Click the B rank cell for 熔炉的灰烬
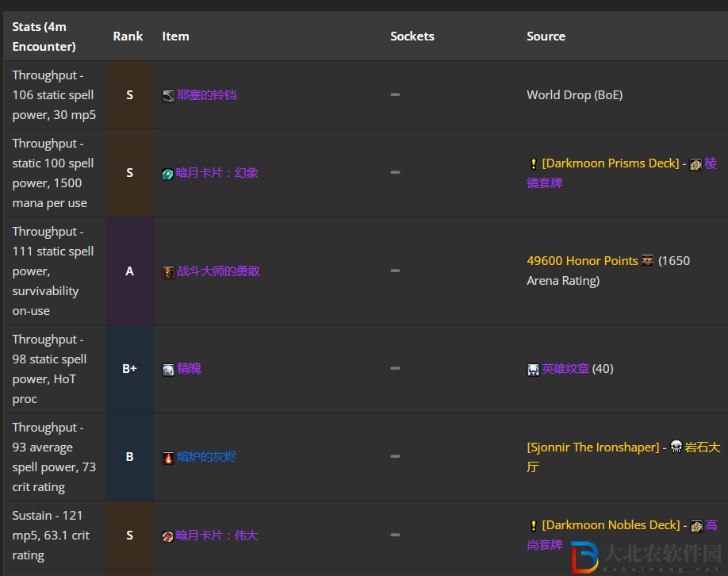The image size is (728, 576). pos(130,457)
